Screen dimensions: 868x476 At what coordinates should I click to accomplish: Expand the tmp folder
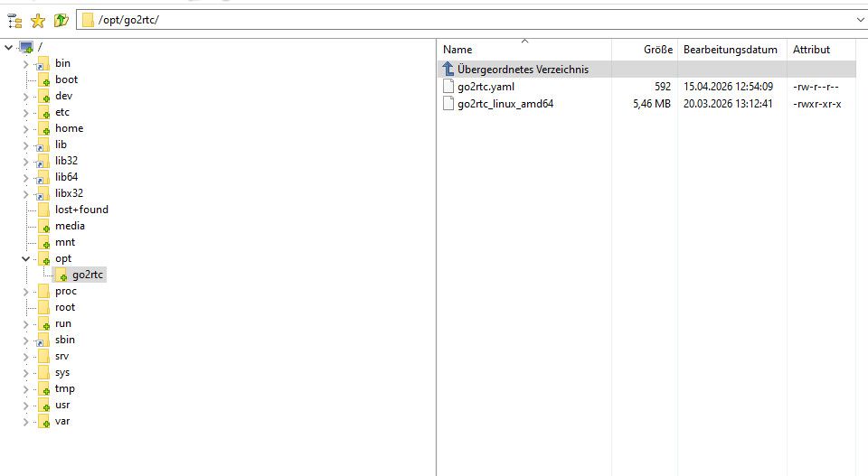[25, 390]
